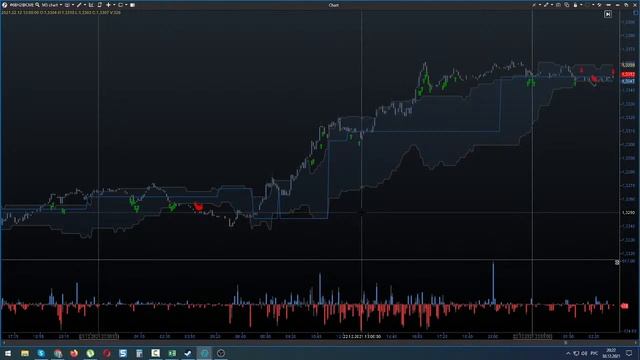Screen dimensions: 640x360
Task: Click the copy chart icon top-right
Action: (567, 5)
